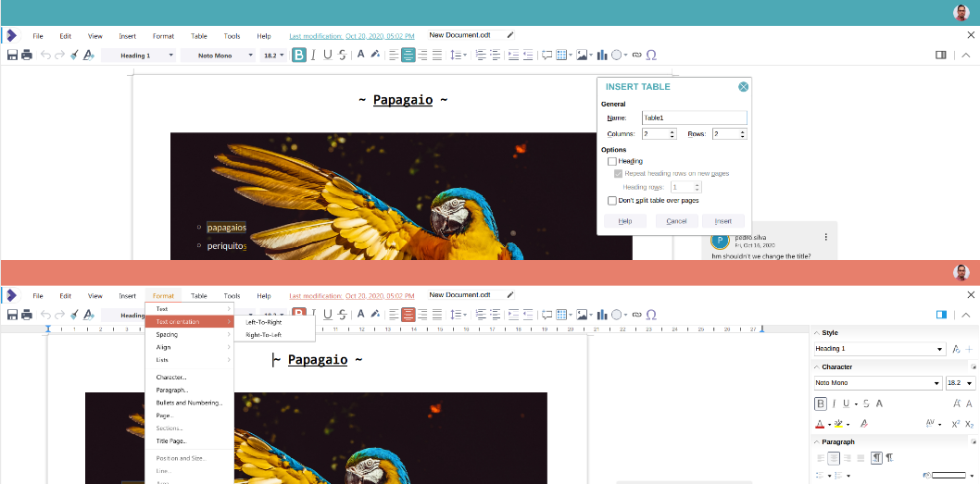Open the comment options three-dot menu

pyautogui.click(x=825, y=237)
